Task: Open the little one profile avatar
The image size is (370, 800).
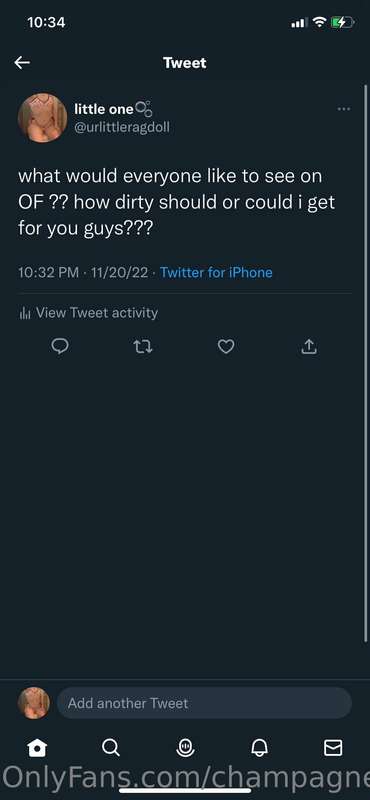Action: coord(42,117)
